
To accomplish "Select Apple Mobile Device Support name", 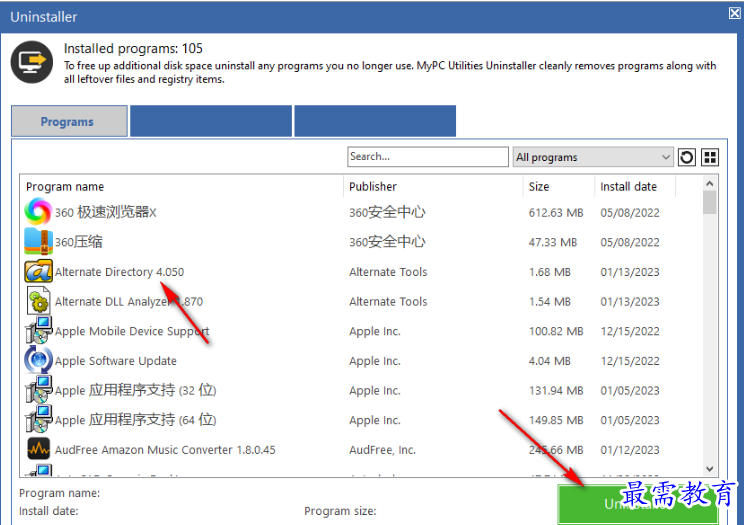I will coord(132,331).
